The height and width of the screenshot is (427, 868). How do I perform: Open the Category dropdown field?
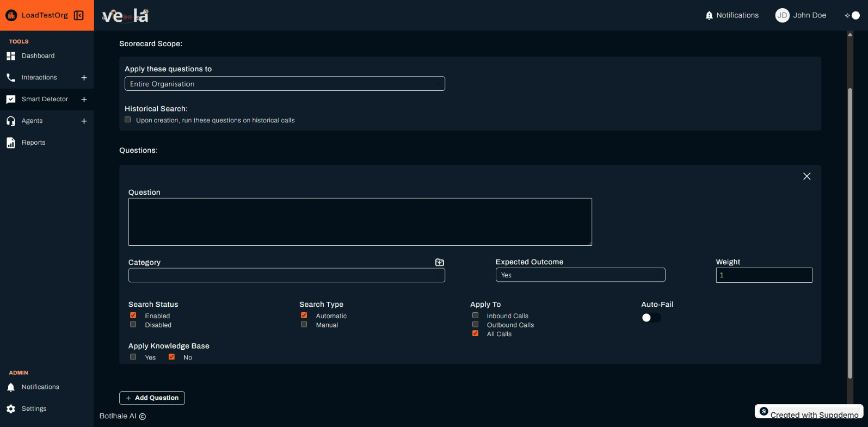(x=287, y=275)
